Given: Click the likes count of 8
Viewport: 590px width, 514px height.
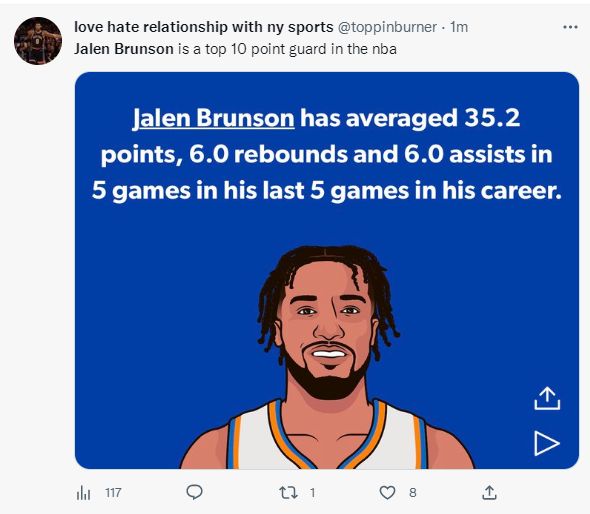Looking at the screenshot, I should [413, 493].
